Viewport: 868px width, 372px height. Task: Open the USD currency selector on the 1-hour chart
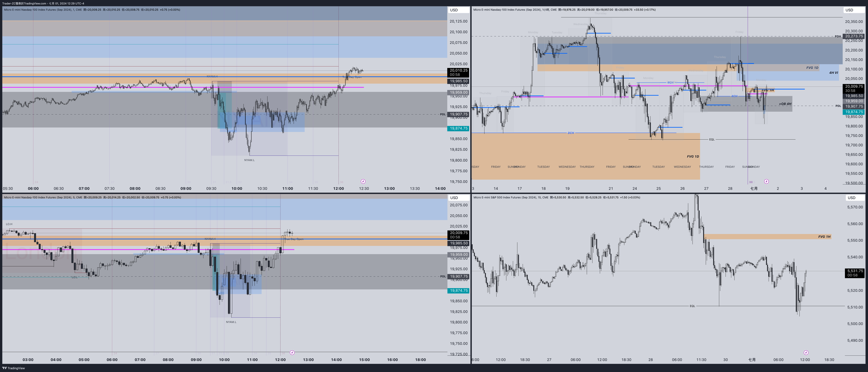854,10
